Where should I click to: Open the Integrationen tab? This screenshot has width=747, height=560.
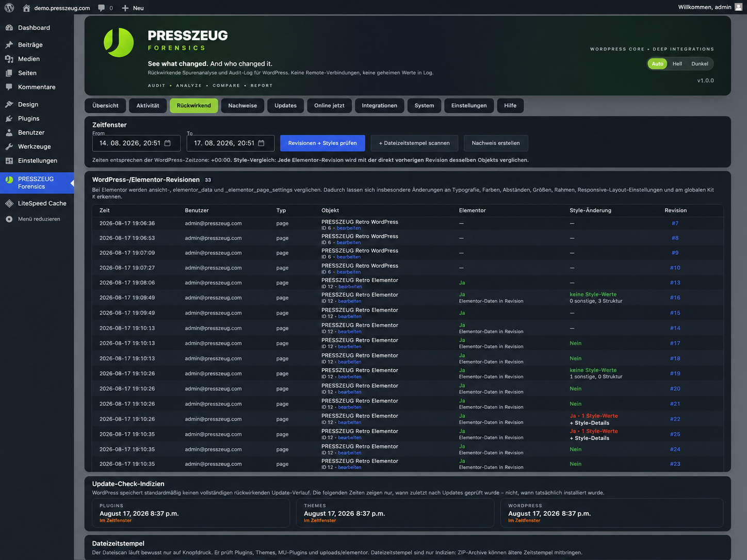(x=379, y=106)
